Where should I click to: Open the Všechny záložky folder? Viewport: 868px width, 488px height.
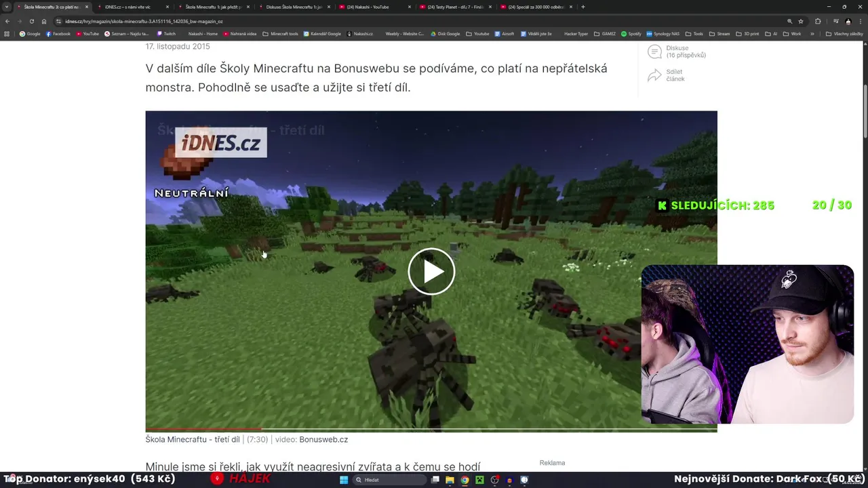844,33
